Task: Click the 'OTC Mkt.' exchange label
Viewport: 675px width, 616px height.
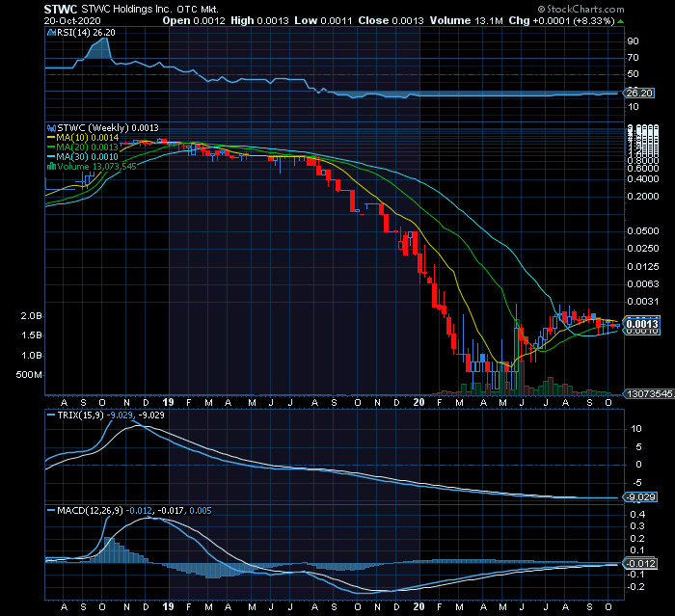Action: click(x=198, y=9)
